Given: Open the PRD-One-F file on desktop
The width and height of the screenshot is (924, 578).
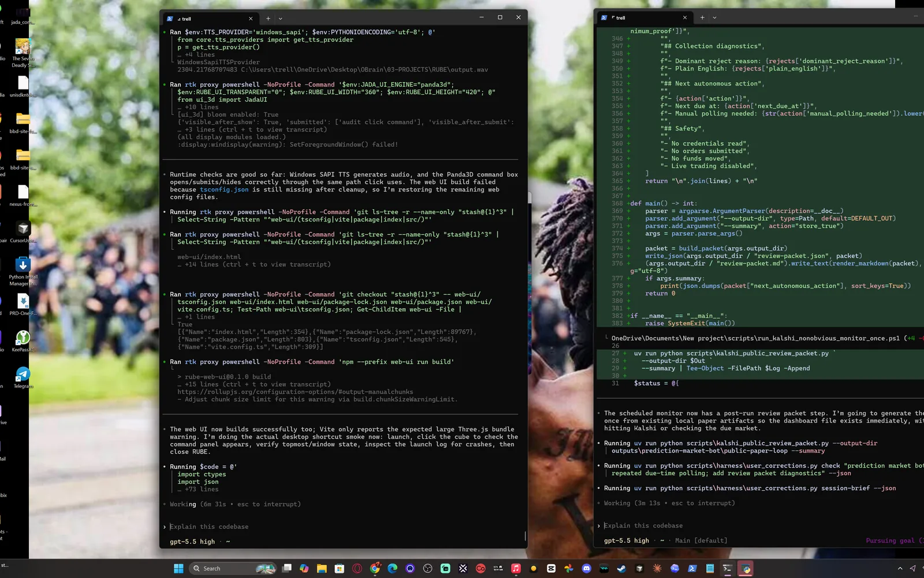Looking at the screenshot, I should pyautogui.click(x=23, y=305).
